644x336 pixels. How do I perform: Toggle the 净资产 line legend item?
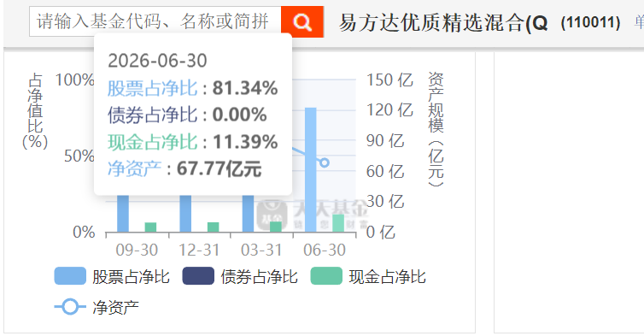tap(97, 307)
